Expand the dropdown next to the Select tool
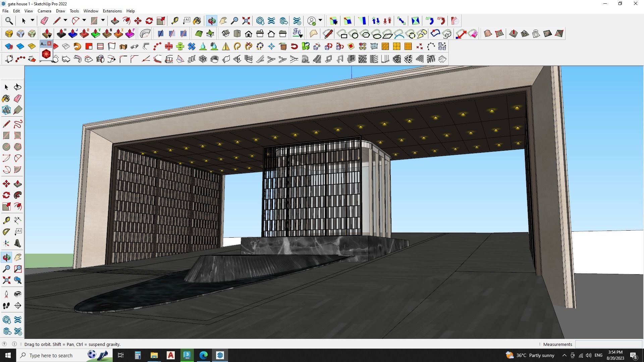The height and width of the screenshot is (362, 644). tap(32, 20)
